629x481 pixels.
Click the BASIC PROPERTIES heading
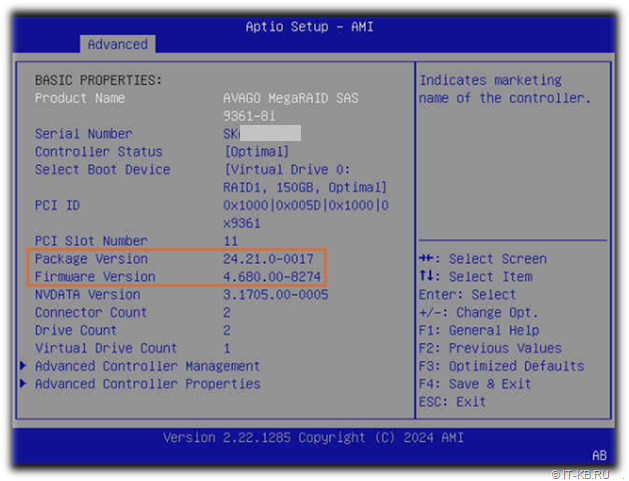(x=98, y=80)
